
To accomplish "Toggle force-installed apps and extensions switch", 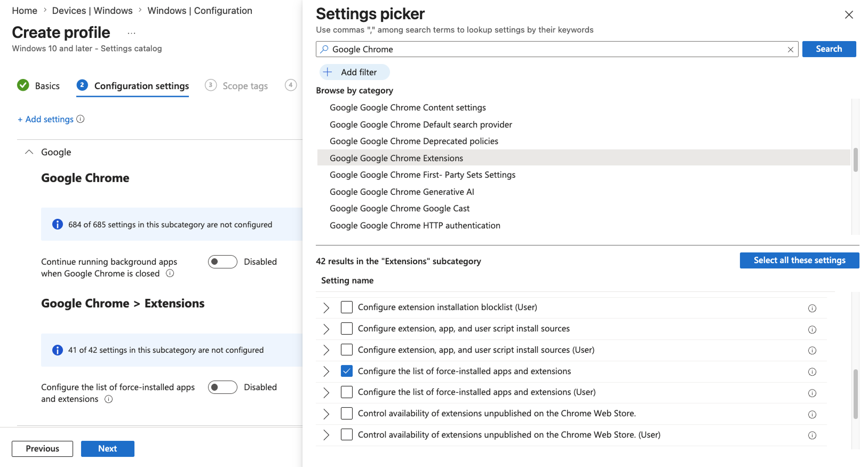I will point(222,387).
